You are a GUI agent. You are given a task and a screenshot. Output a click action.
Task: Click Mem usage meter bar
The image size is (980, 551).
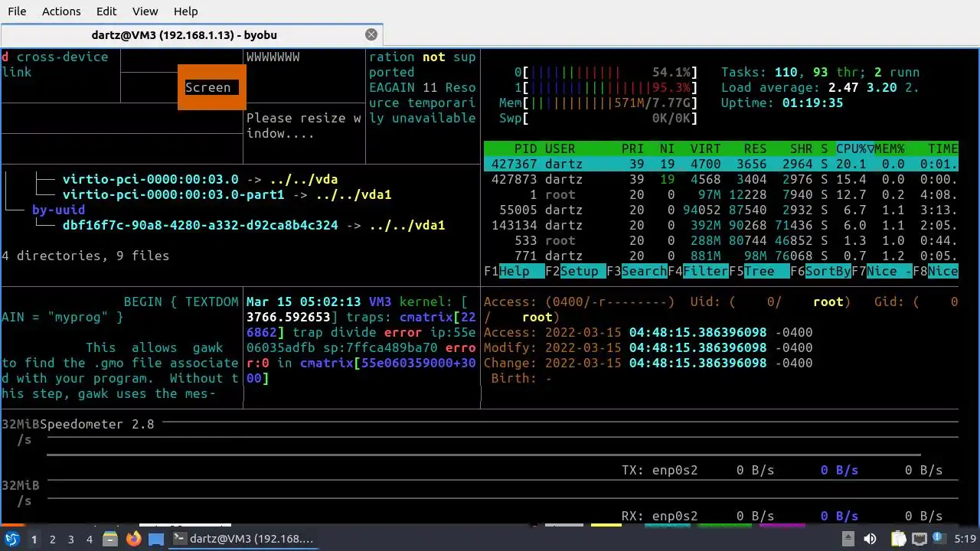(599, 103)
